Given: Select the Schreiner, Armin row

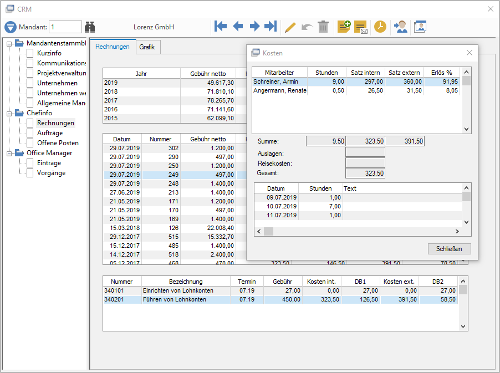Looking at the screenshot, I should pos(356,82).
